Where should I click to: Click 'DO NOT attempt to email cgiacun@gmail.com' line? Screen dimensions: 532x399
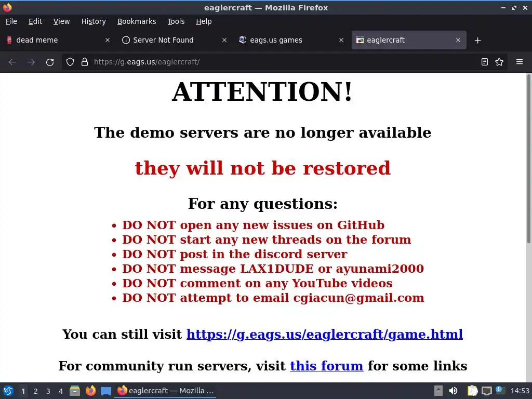(273, 298)
